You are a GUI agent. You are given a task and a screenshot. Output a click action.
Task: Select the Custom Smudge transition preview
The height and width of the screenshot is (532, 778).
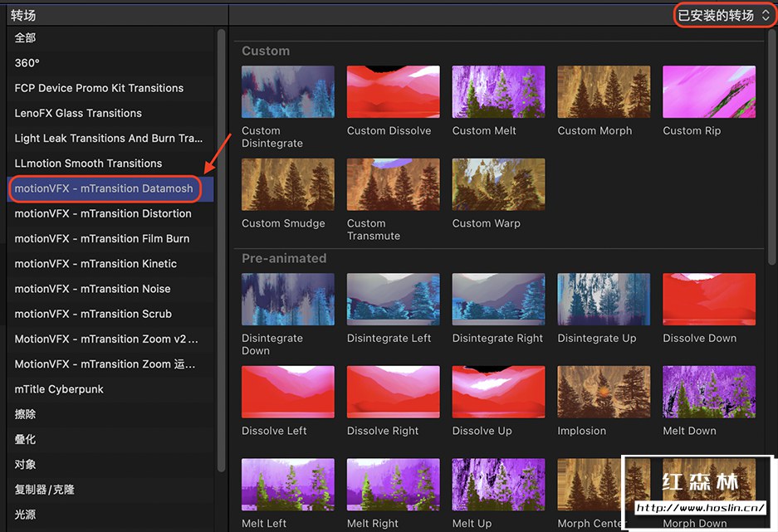287,184
